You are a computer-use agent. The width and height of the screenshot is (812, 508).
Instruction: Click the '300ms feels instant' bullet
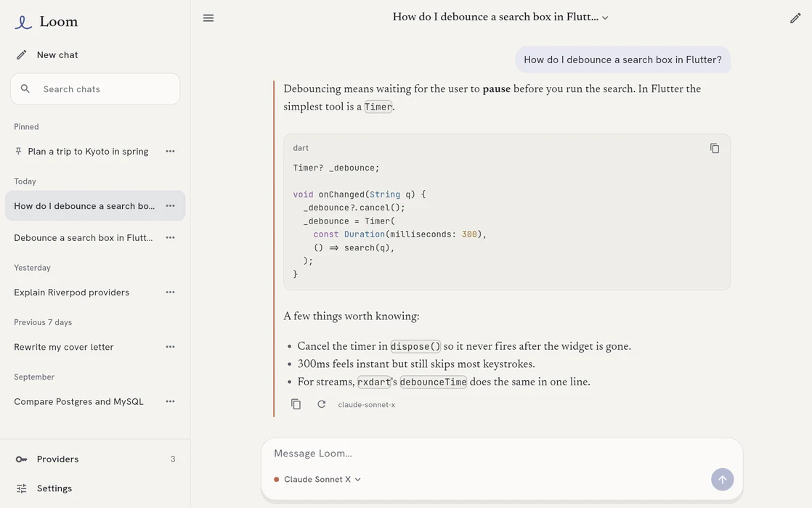pyautogui.click(x=416, y=364)
